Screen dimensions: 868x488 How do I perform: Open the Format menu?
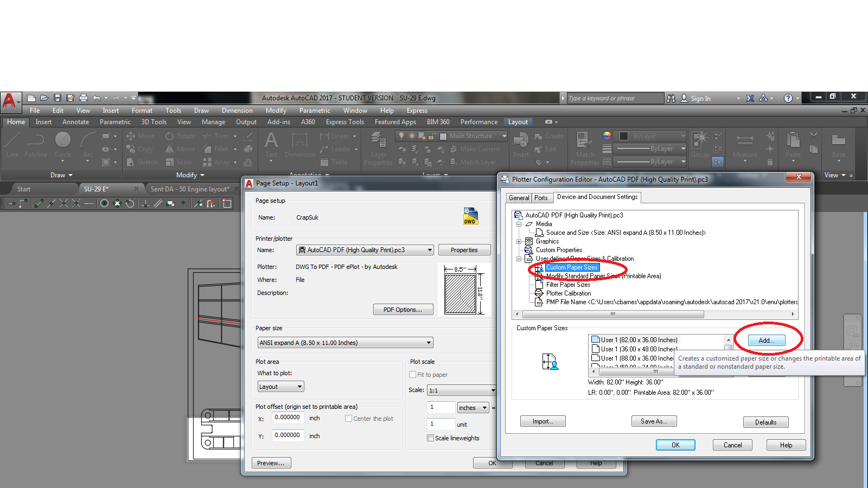[x=142, y=111]
